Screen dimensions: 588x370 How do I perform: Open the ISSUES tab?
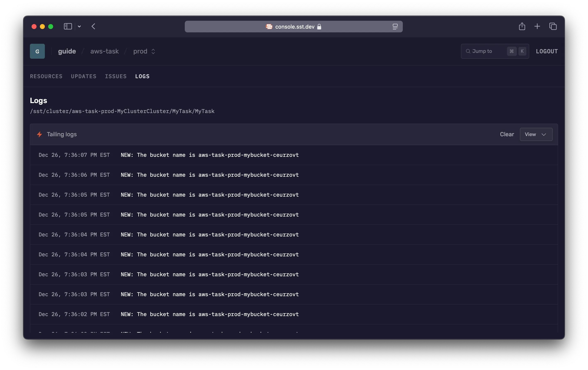pos(116,76)
